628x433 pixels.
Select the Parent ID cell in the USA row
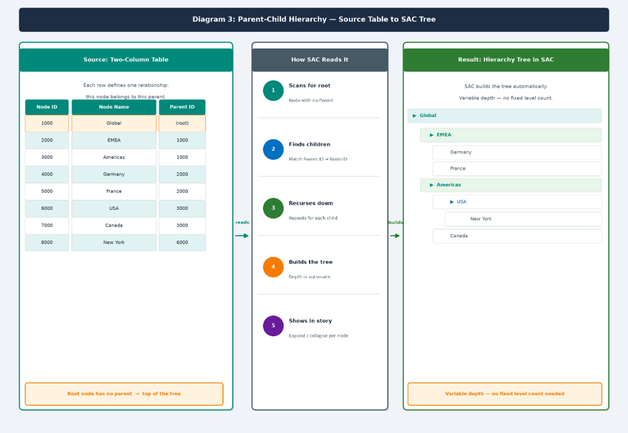pyautogui.click(x=182, y=209)
